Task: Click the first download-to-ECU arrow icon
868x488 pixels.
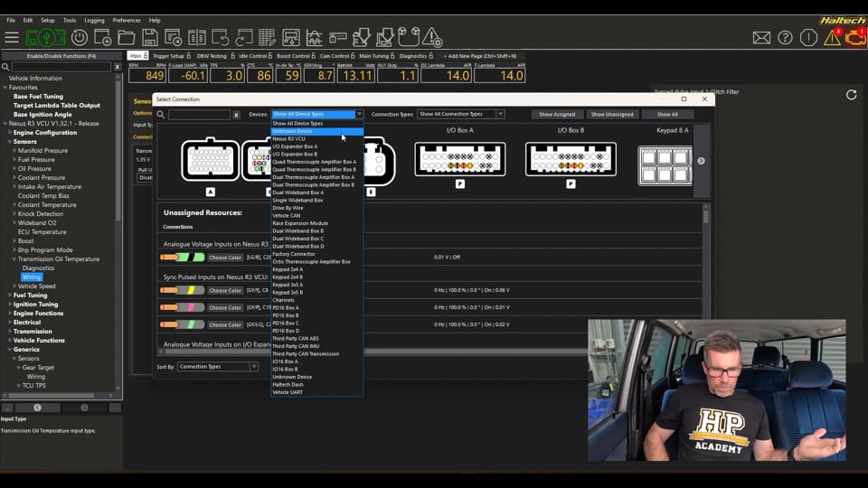Action: click(x=361, y=38)
